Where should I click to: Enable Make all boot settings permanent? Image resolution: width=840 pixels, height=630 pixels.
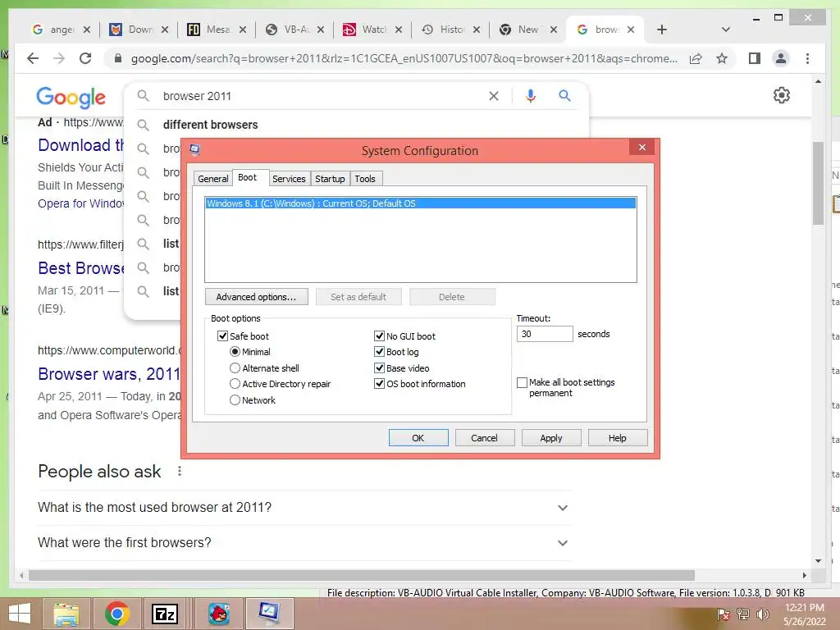pos(522,382)
